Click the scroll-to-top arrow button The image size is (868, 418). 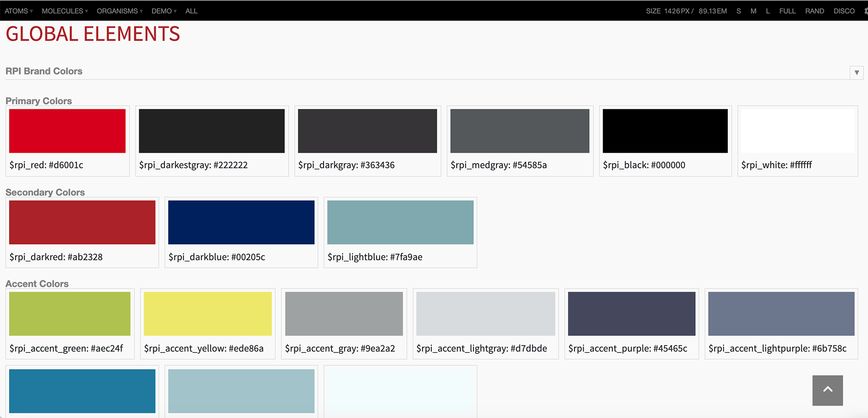coord(827,390)
